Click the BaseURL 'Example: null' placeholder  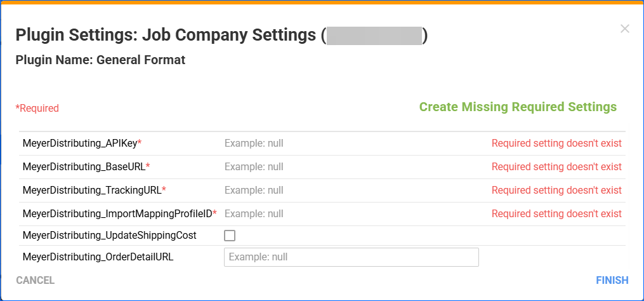(254, 167)
